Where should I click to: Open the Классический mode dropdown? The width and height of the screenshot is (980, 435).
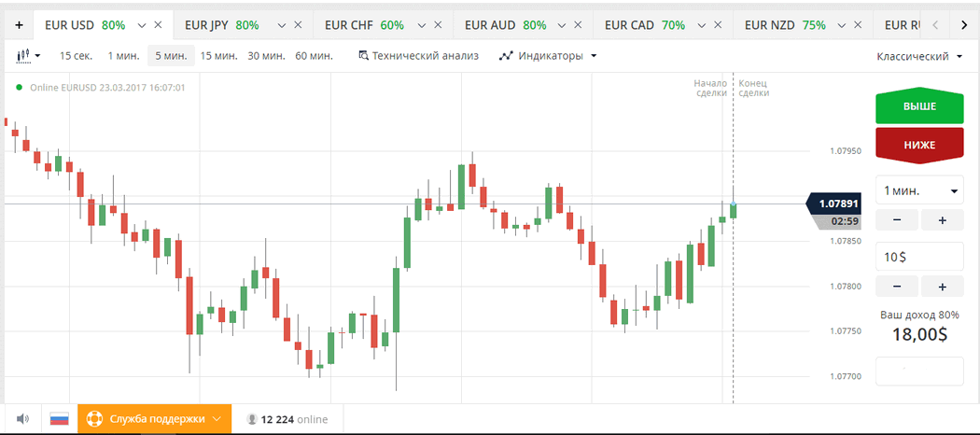(x=918, y=57)
